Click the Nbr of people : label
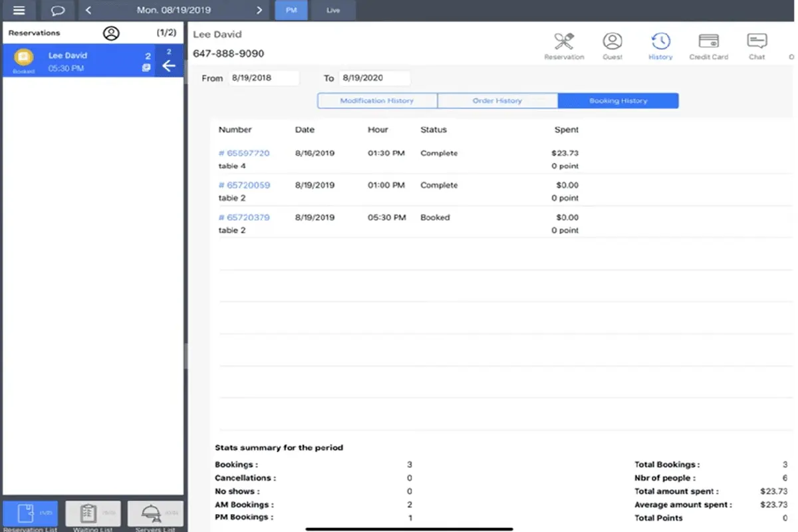Image resolution: width=798 pixels, height=532 pixels. (665, 478)
